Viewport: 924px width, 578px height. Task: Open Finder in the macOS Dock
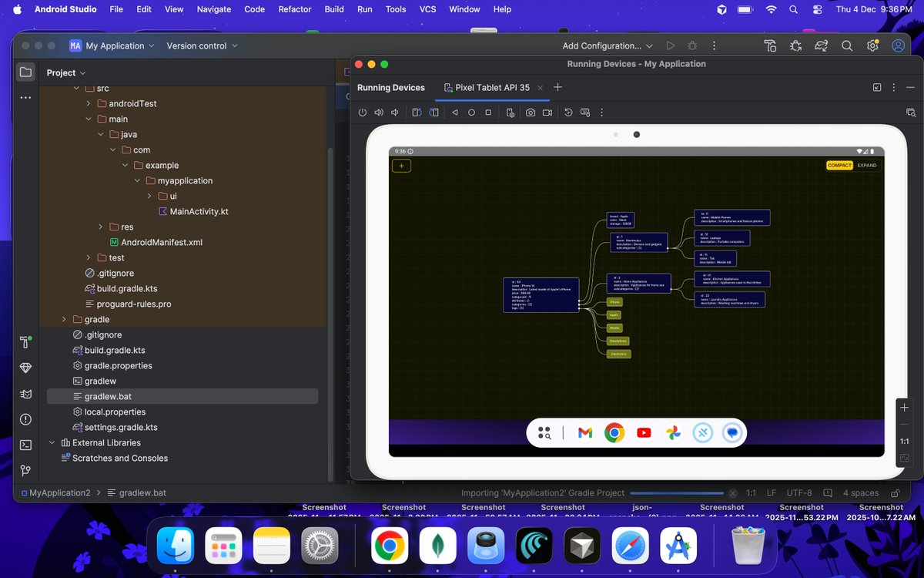coord(175,546)
